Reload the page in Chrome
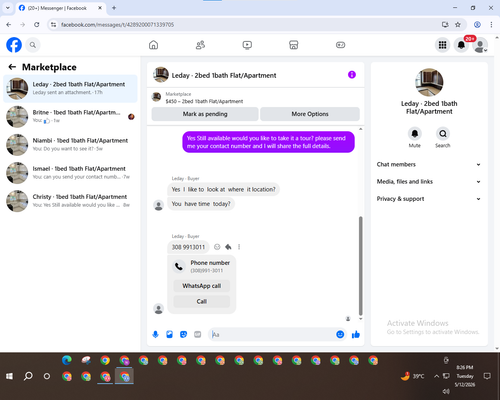This screenshot has width=500, height=400. [37, 25]
